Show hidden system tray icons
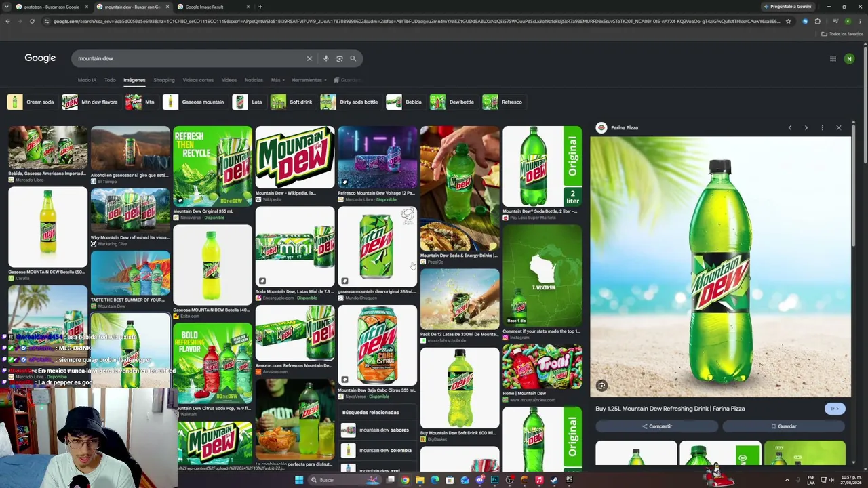The width and height of the screenshot is (868, 488). 787,480
